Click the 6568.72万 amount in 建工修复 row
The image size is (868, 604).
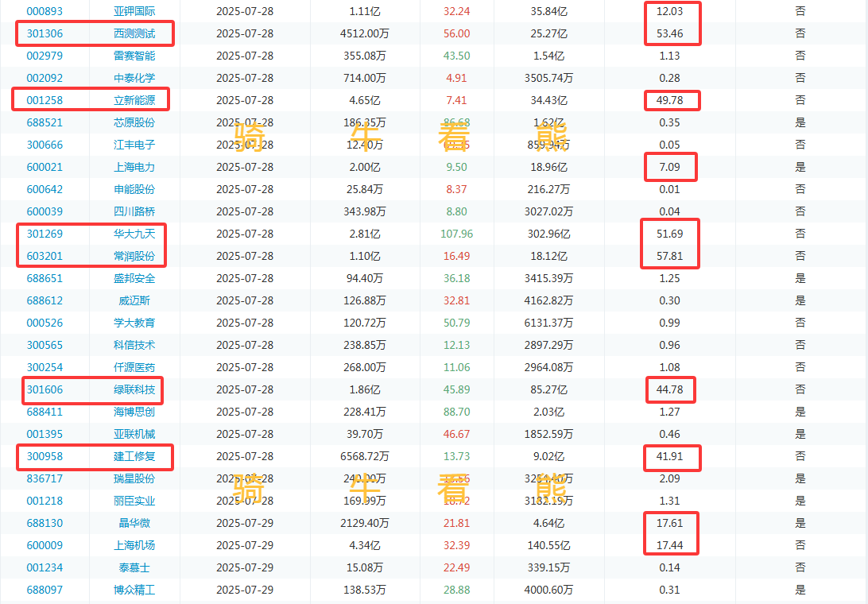pos(365,456)
